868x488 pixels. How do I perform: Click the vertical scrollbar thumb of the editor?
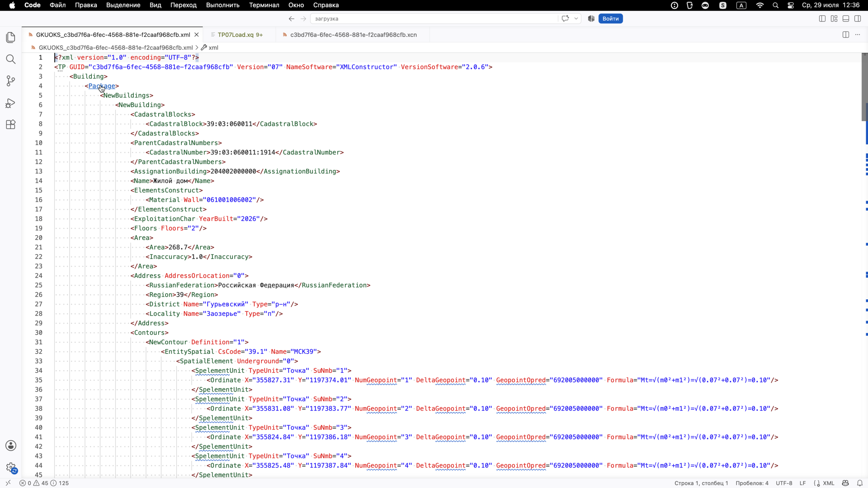coord(865,87)
